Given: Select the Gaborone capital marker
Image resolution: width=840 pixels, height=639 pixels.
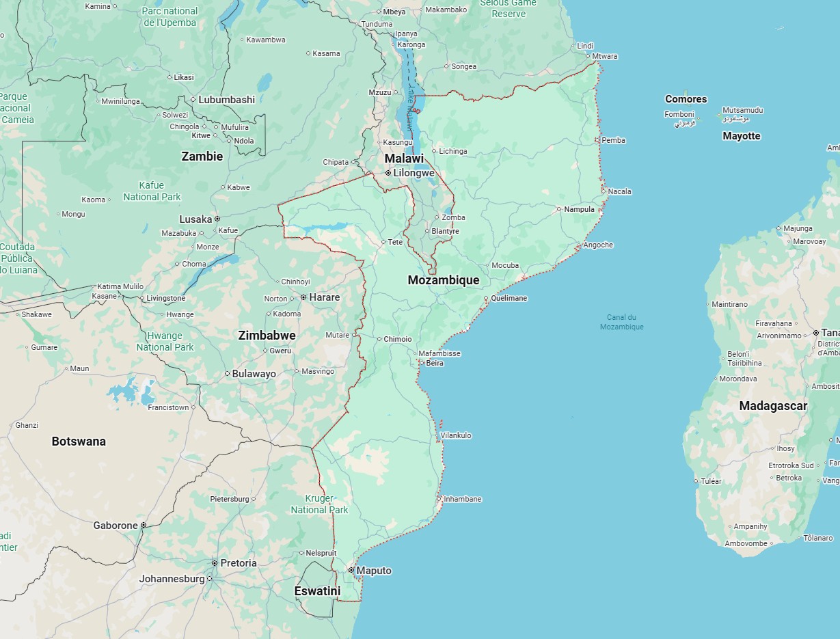Looking at the screenshot, I should click(144, 525).
